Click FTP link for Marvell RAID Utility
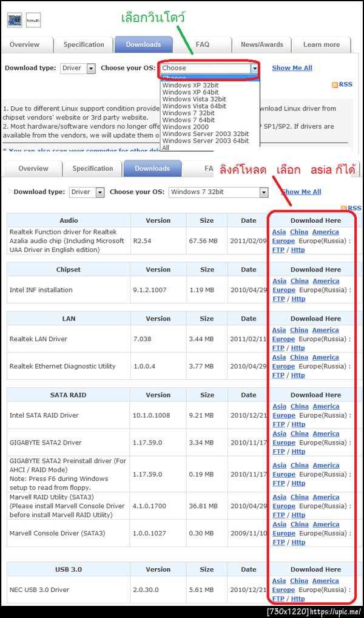 278,515
